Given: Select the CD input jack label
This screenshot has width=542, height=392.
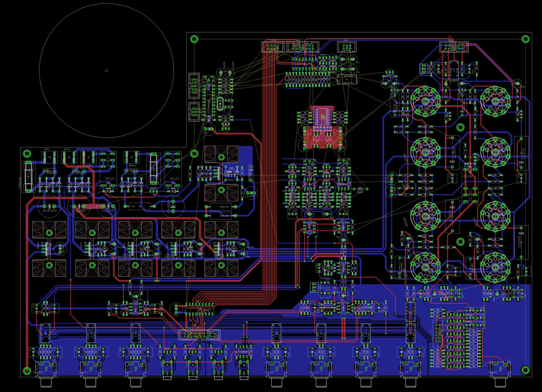Looking at the screenshot, I should click(406, 372).
